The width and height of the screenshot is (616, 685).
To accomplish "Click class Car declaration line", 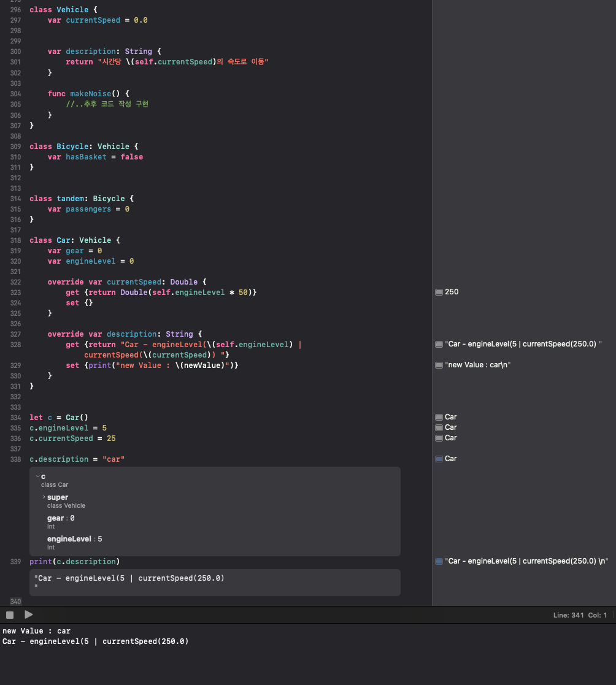I will pyautogui.click(x=75, y=240).
